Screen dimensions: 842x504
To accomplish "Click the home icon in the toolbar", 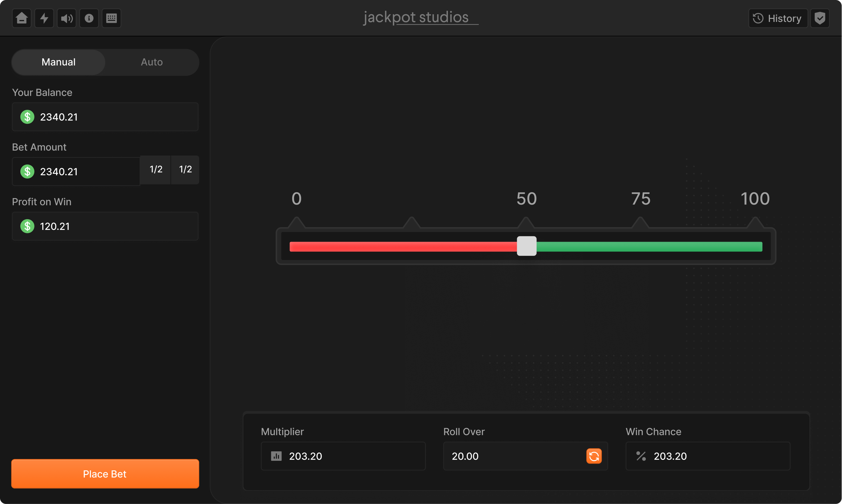I will [21, 18].
